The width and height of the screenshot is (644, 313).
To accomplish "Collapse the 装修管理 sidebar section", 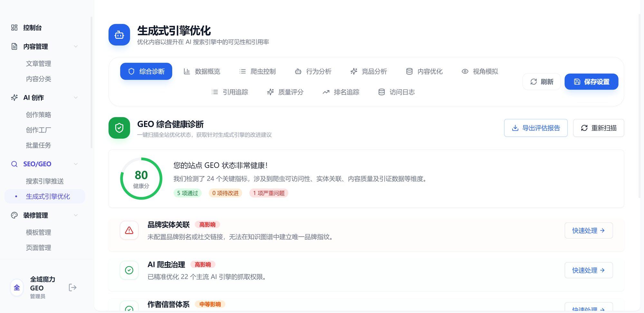I will 76,215.
